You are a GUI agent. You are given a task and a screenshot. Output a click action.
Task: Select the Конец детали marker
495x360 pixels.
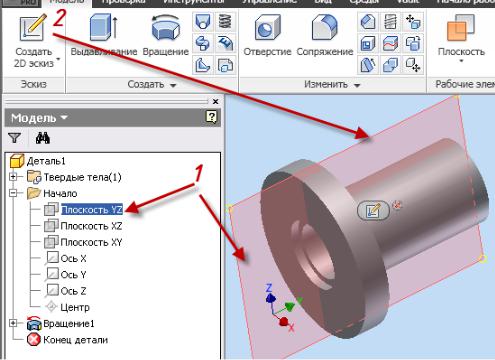point(67,340)
